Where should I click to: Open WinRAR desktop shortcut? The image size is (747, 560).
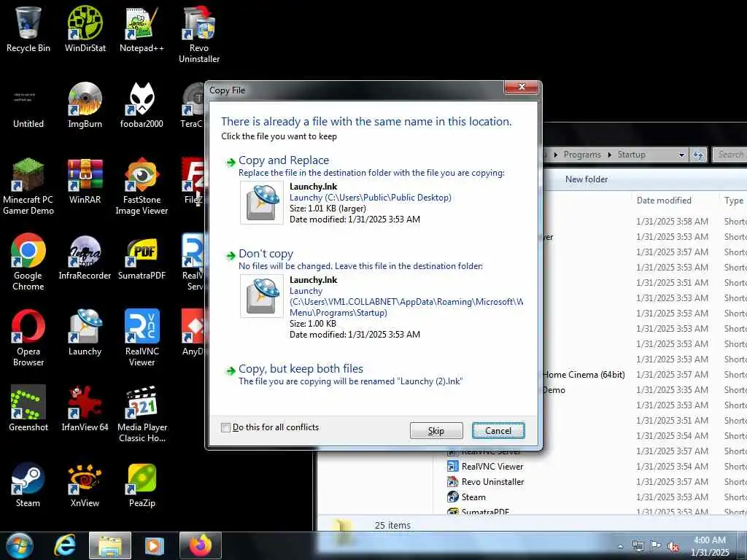85,181
